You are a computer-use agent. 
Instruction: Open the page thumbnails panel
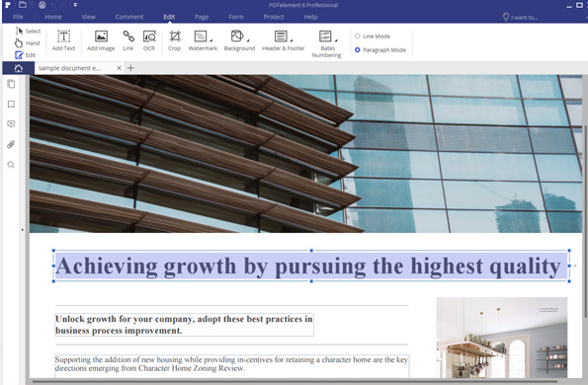coord(11,84)
